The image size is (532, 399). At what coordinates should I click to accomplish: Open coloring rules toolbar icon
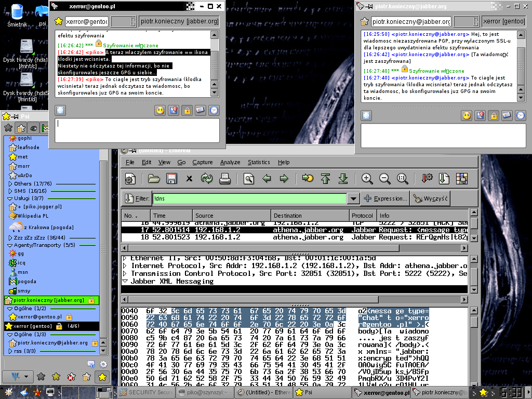click(462, 179)
